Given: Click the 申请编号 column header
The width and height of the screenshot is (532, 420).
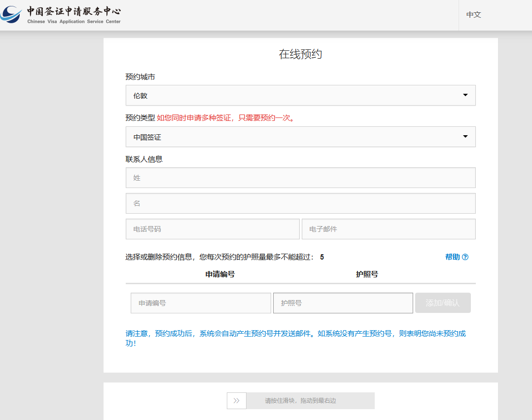Looking at the screenshot, I should pyautogui.click(x=220, y=274).
